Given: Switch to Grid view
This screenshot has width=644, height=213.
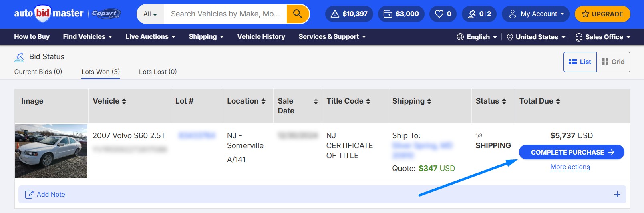Looking at the screenshot, I should [613, 62].
